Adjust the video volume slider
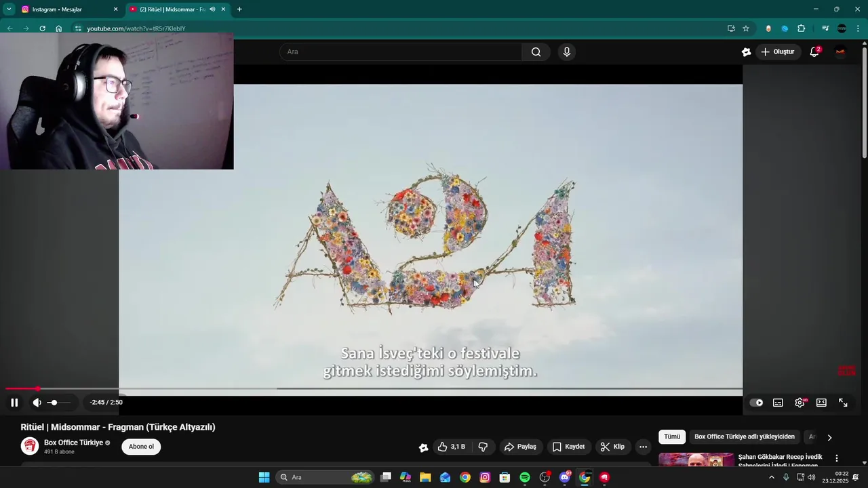Image resolution: width=868 pixels, height=488 pixels. [x=60, y=403]
